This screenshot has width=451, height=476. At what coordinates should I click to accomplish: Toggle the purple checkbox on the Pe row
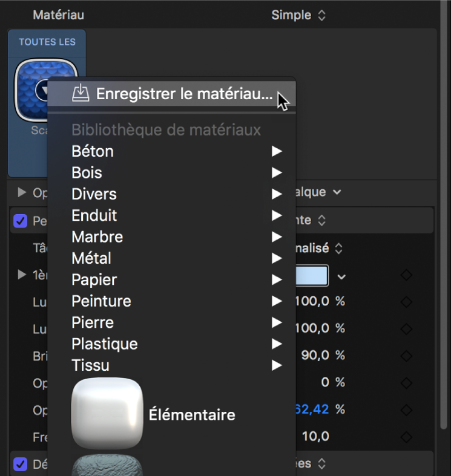click(21, 221)
